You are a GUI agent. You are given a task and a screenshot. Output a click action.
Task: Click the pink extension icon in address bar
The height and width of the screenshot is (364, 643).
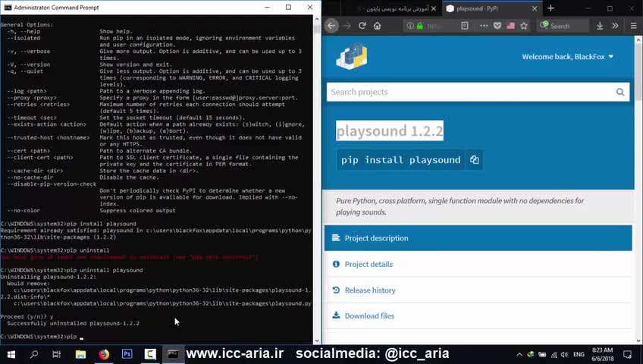point(511,26)
